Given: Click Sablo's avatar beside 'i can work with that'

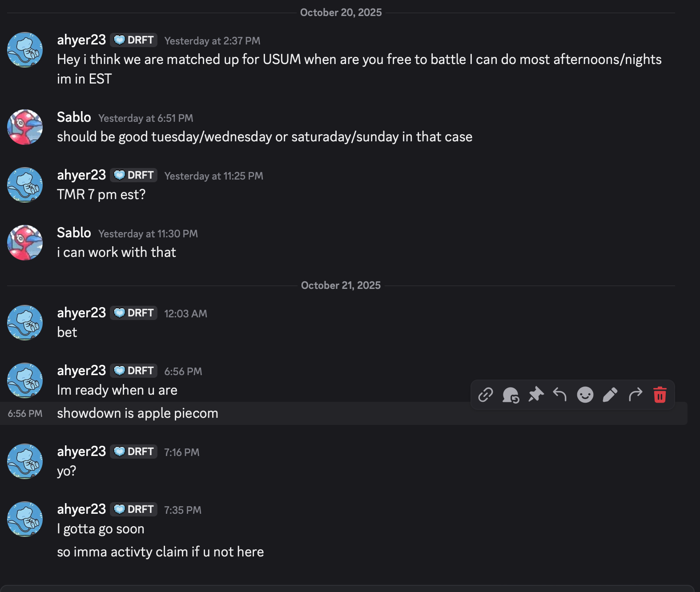Looking at the screenshot, I should point(25,243).
